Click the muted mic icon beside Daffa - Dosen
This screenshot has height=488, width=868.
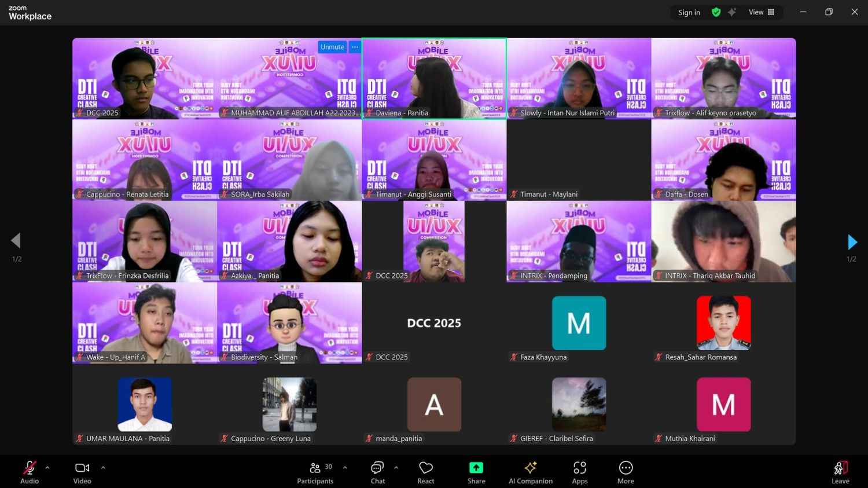point(659,195)
